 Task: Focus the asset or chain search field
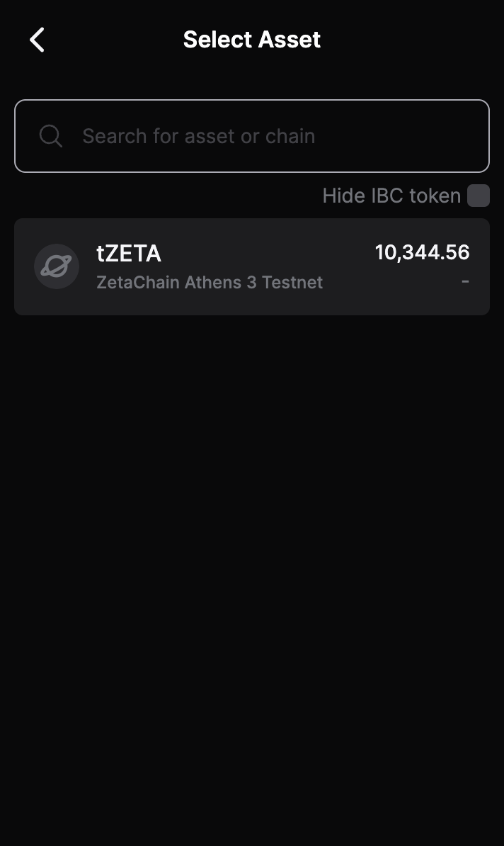coord(252,136)
